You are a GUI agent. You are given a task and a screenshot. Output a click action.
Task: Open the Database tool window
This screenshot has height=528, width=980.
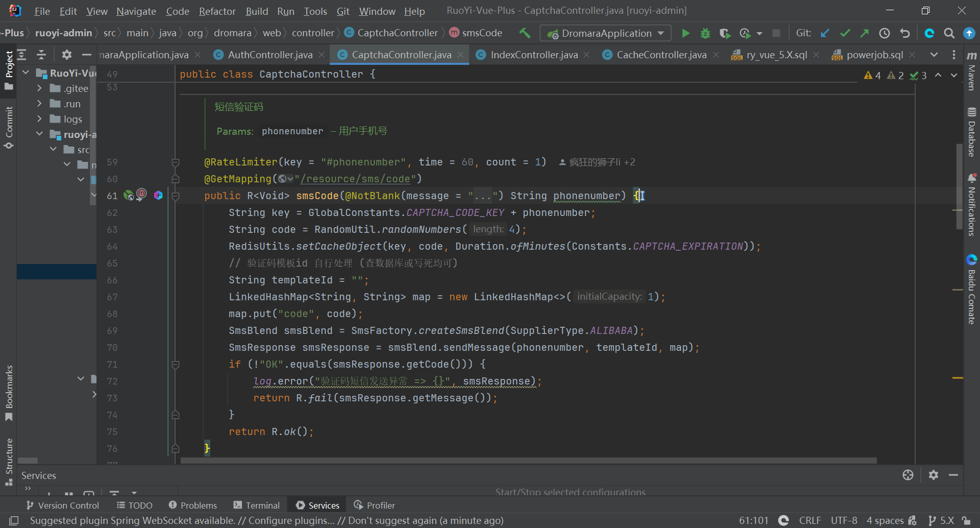[x=972, y=132]
